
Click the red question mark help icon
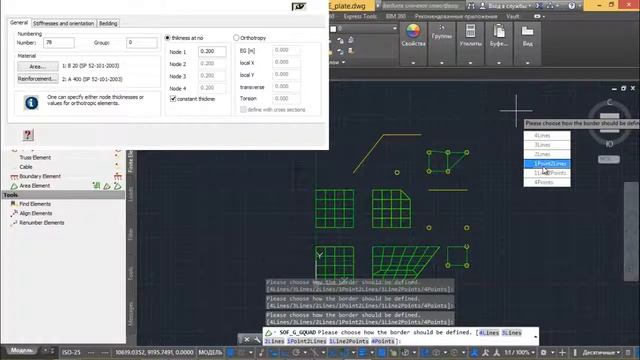point(28,135)
